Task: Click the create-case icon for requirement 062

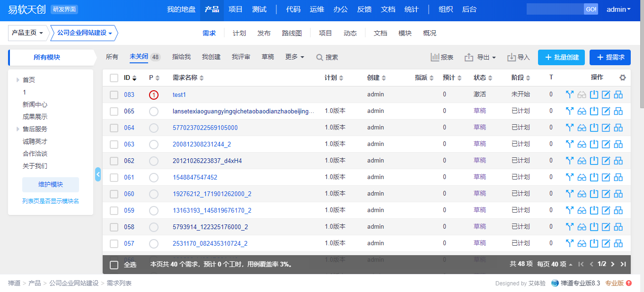Action: click(618, 161)
